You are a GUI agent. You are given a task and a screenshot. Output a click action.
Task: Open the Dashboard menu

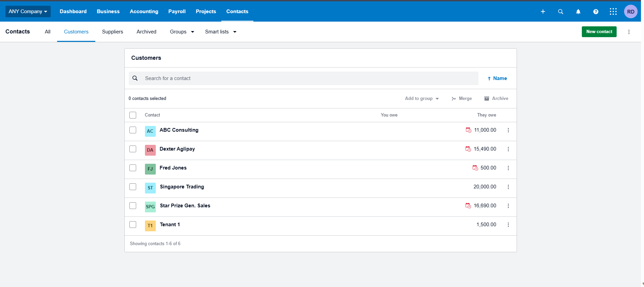point(73,11)
